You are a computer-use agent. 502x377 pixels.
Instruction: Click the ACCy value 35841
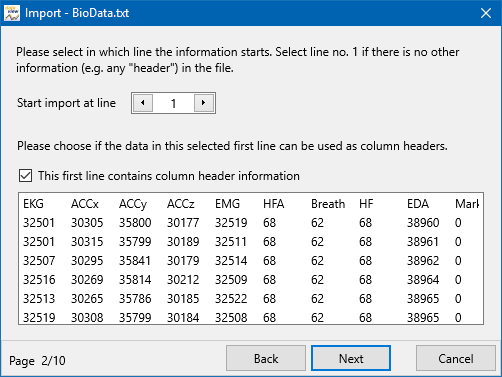click(135, 260)
